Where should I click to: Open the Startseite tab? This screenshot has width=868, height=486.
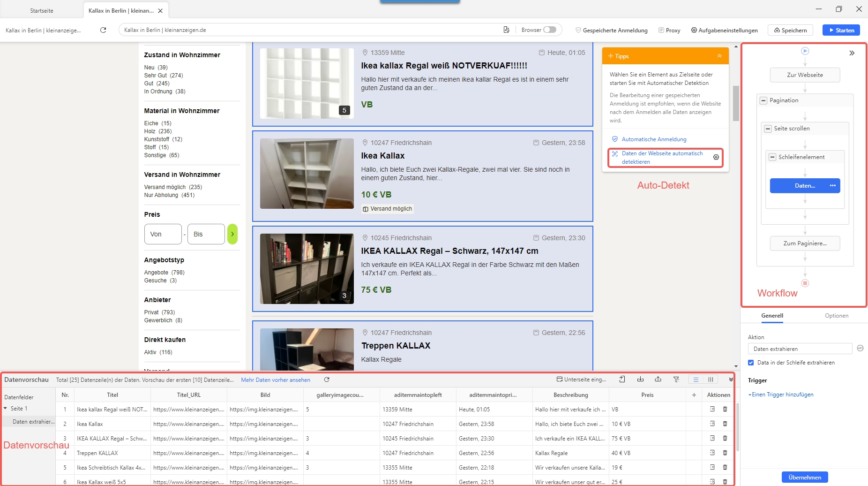coord(42,10)
